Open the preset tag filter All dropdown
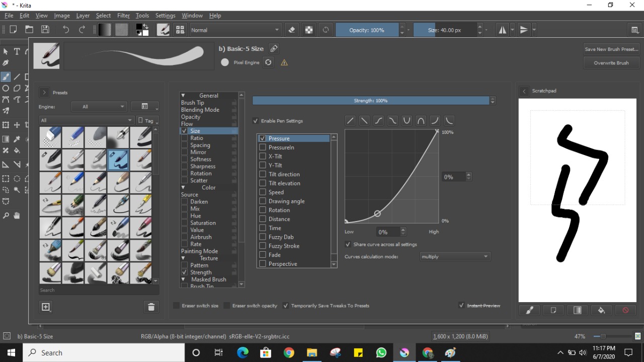Screen dimensions: 644x362 click(87, 120)
